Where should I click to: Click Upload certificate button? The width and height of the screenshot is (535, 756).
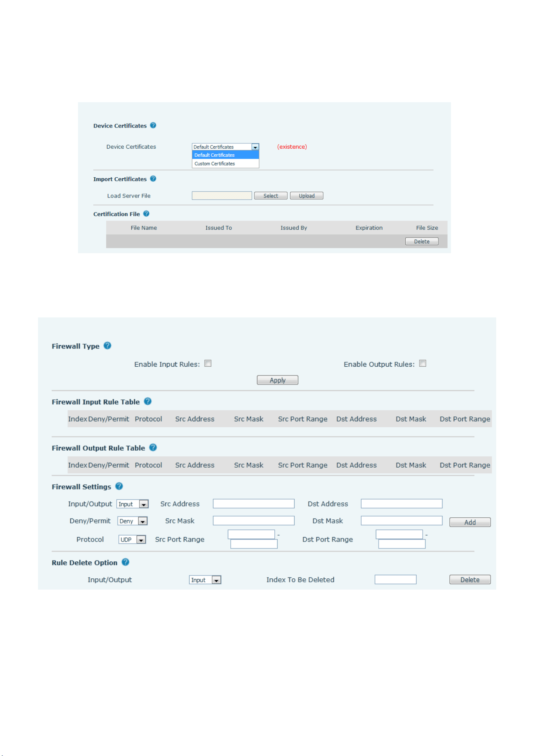coord(307,196)
